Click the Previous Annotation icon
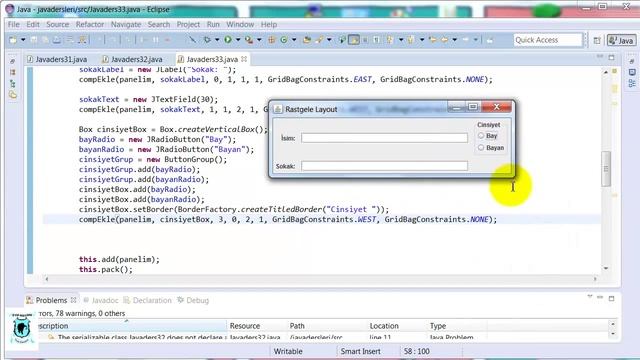640x360 pixels. (411, 40)
